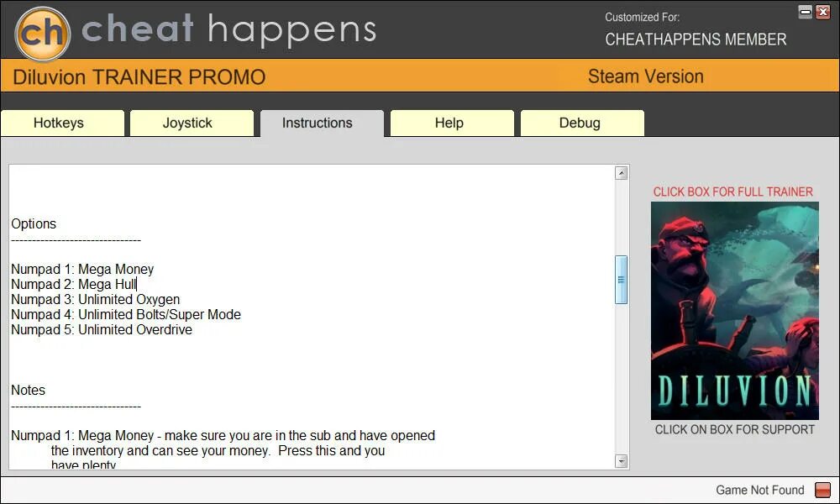Image resolution: width=840 pixels, height=504 pixels.
Task: Close the trainer window
Action: 823,12
